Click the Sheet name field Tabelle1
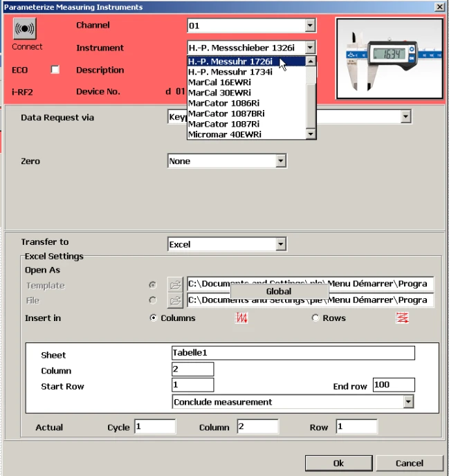 [x=293, y=354]
